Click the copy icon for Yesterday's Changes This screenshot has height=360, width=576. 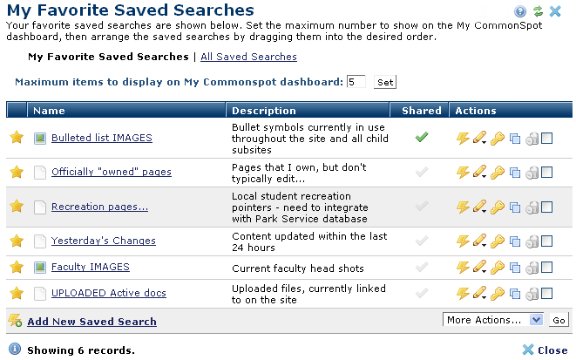515,241
